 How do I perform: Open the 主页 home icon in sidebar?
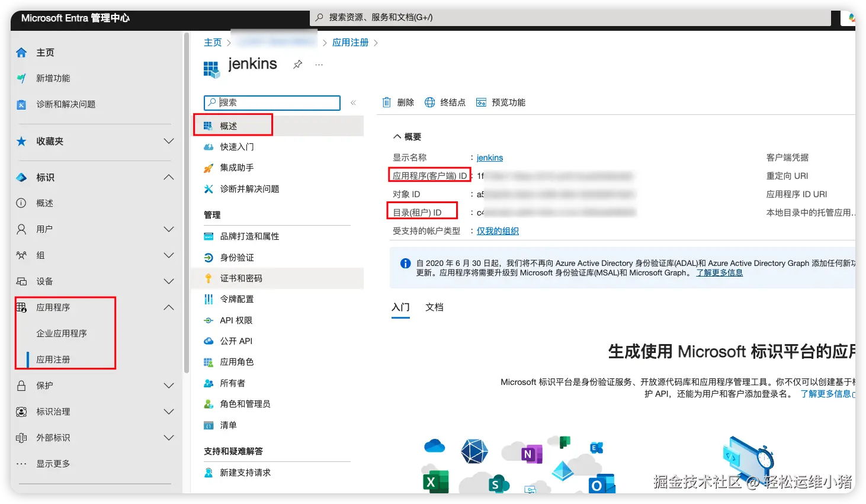[21, 53]
